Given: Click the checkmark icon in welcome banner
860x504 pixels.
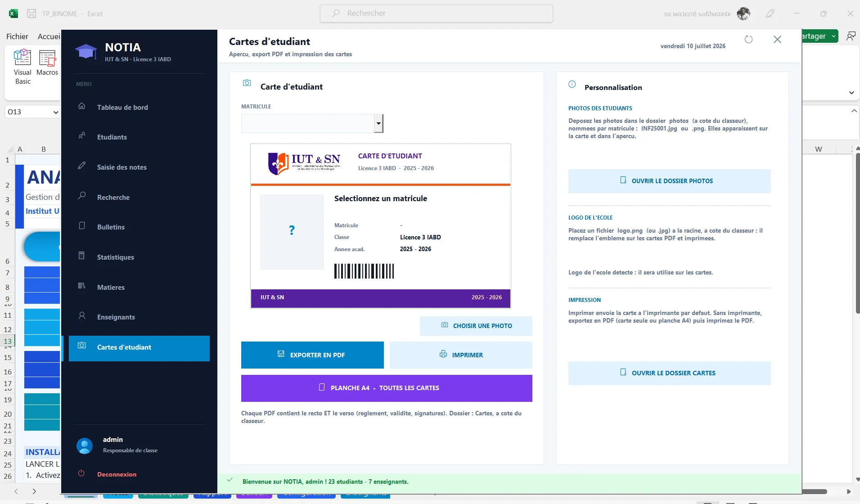Looking at the screenshot, I should point(230,480).
